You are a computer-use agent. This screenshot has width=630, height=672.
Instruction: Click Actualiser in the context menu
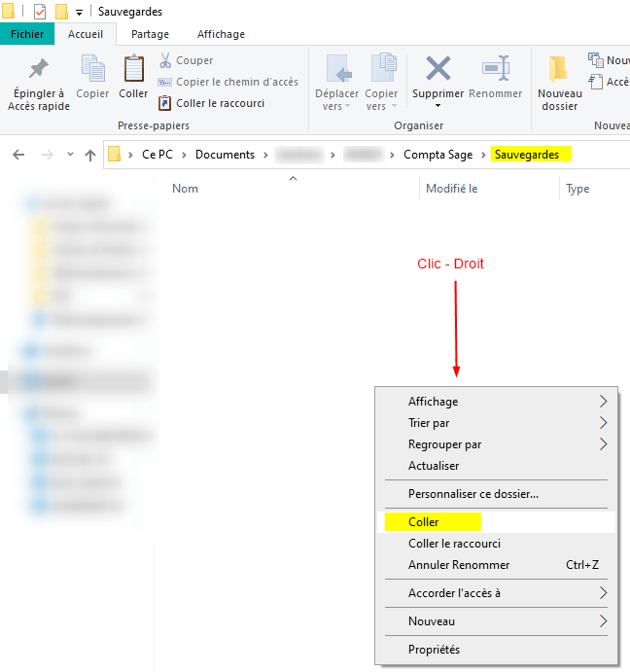pyautogui.click(x=434, y=466)
